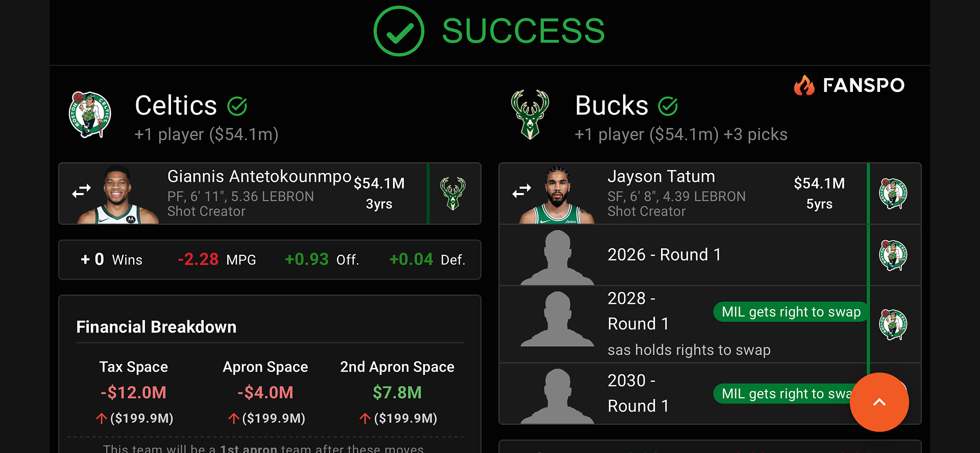
Task: Click the Giannis Antetokounmpo name link
Action: tap(259, 177)
